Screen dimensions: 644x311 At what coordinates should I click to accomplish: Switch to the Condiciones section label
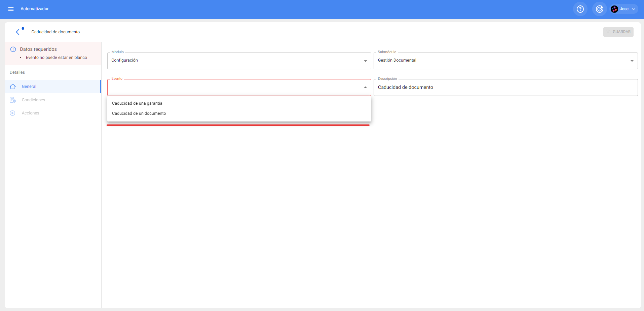click(x=33, y=100)
